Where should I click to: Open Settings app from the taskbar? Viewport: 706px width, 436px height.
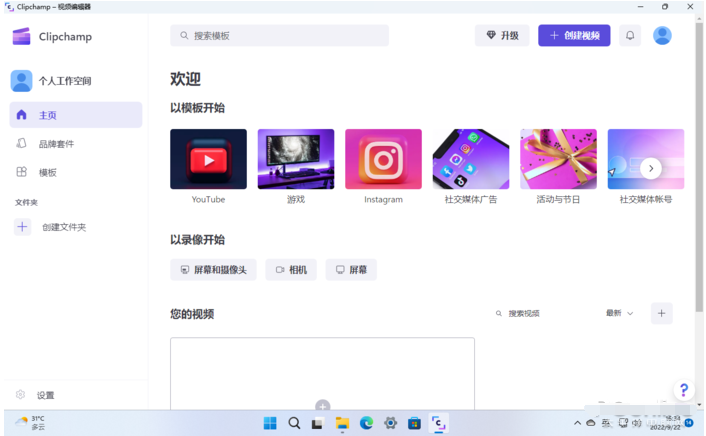[x=390, y=423]
